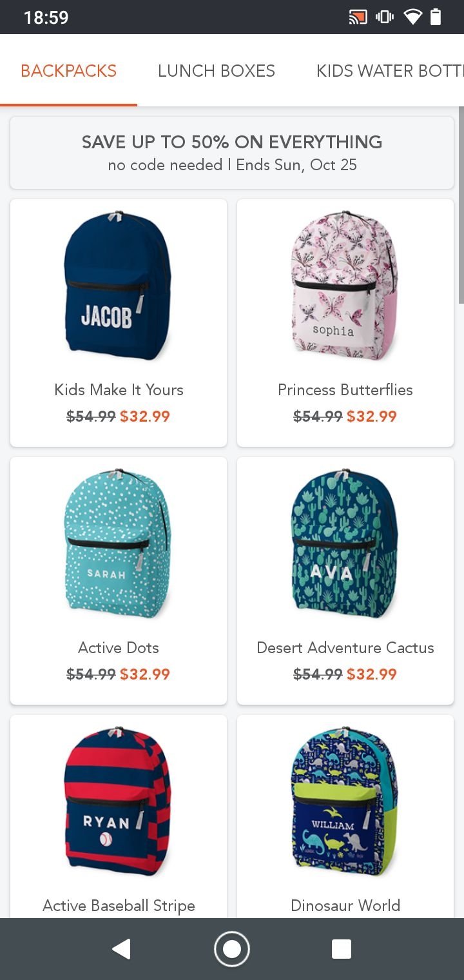Select the AVA cactus backpack image
464x980 pixels.
point(345,544)
